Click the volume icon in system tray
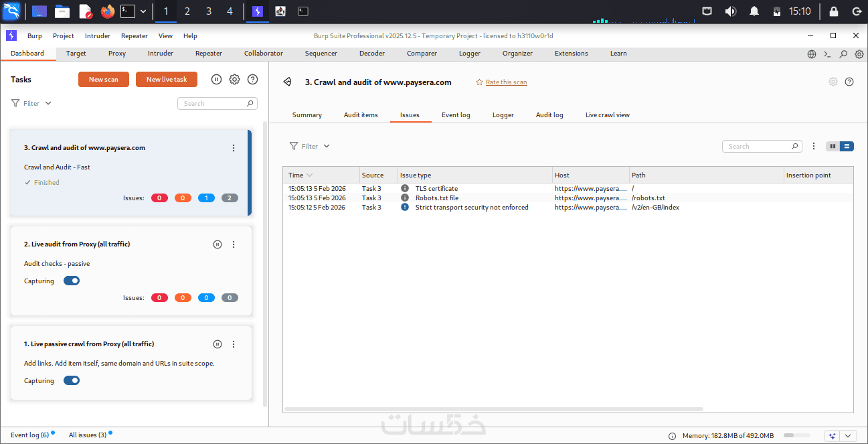Screen dimensions: 868x444 [x=730, y=11]
